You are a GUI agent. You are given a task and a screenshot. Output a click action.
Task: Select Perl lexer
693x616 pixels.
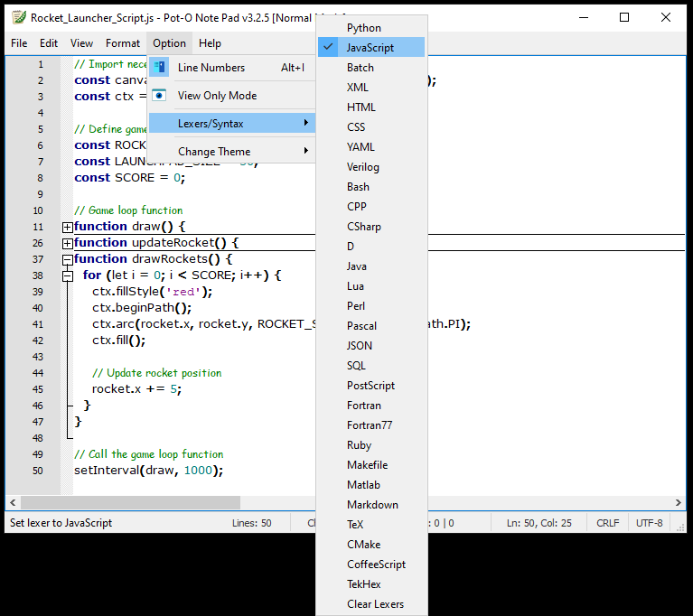pyautogui.click(x=371, y=306)
